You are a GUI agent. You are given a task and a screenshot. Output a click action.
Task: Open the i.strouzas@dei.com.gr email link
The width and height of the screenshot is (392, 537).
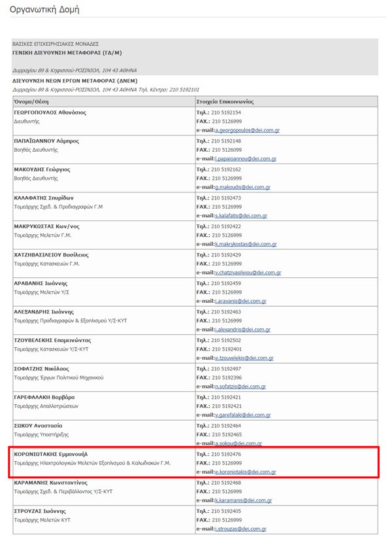pyautogui.click(x=241, y=528)
